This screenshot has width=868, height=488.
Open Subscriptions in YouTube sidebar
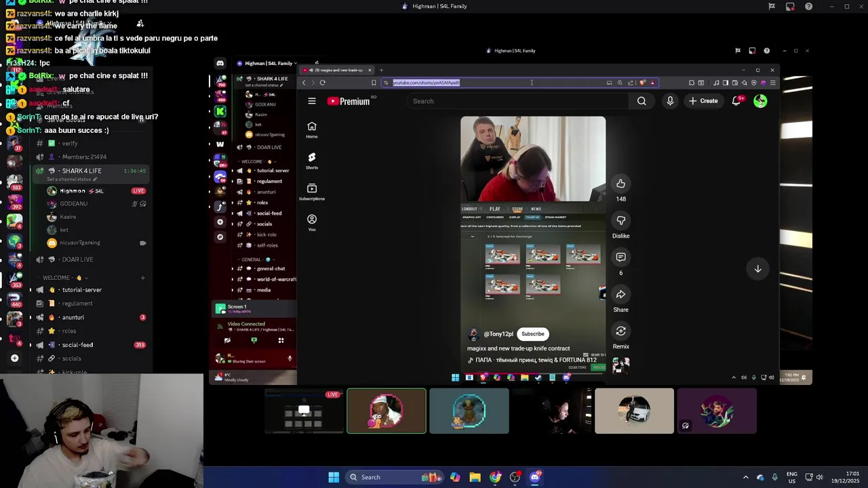click(x=312, y=192)
